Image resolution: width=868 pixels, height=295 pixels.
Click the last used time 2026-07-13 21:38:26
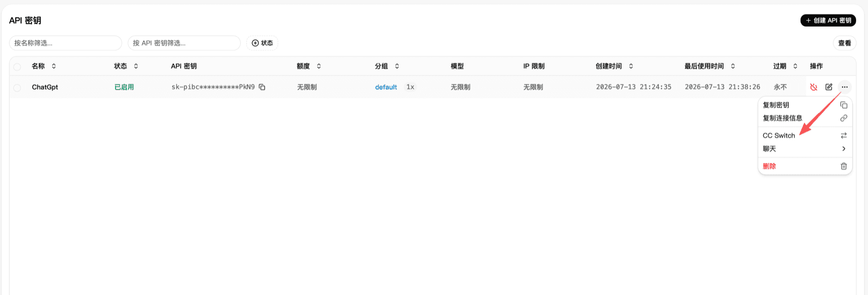tap(722, 87)
